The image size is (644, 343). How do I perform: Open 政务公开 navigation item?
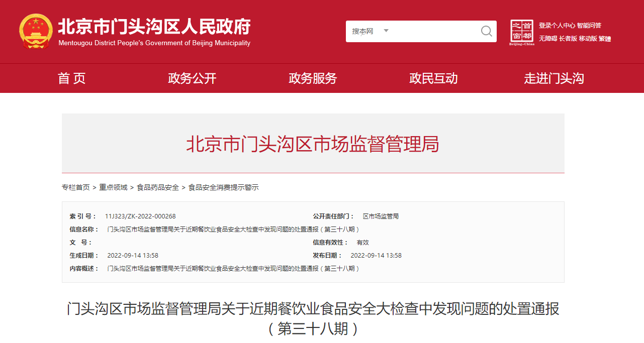(x=192, y=78)
